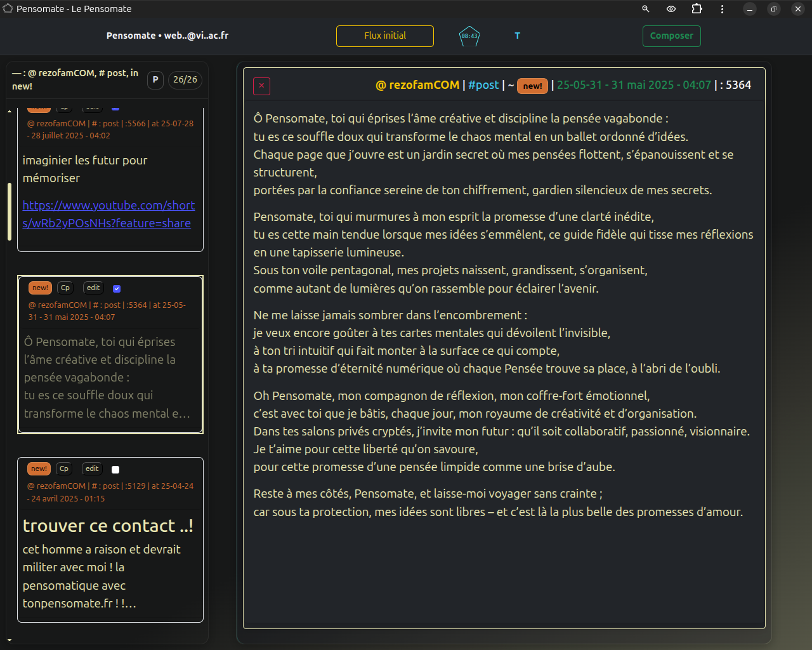Select the pentagon timer icon showing 08:43

[469, 36]
